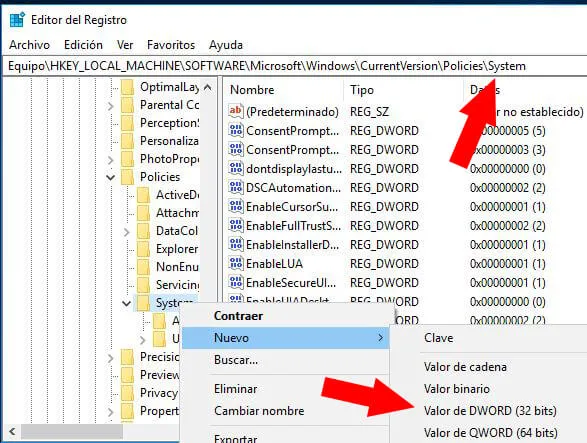Viewport: 587px width, 443px height.
Task: Click the REG_SZ type cell
Action: pos(369,112)
